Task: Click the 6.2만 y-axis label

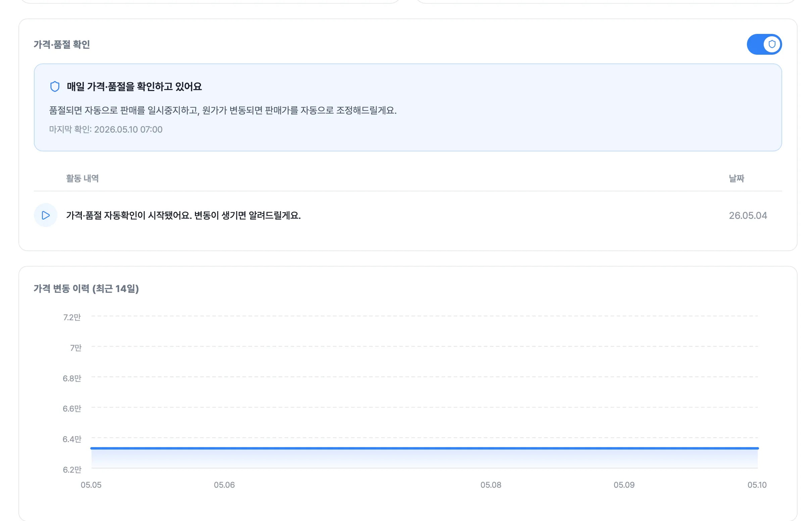Action: click(72, 470)
